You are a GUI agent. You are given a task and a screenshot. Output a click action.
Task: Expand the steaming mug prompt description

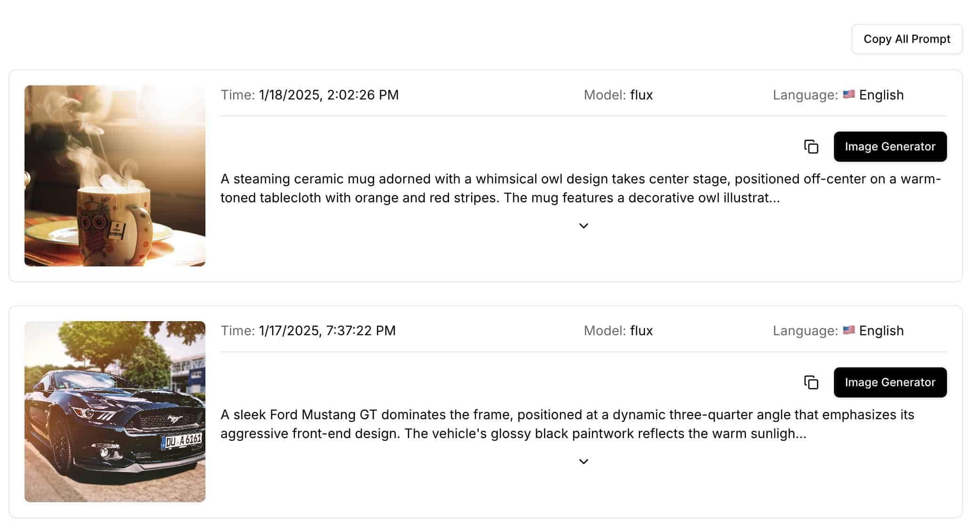pos(583,226)
